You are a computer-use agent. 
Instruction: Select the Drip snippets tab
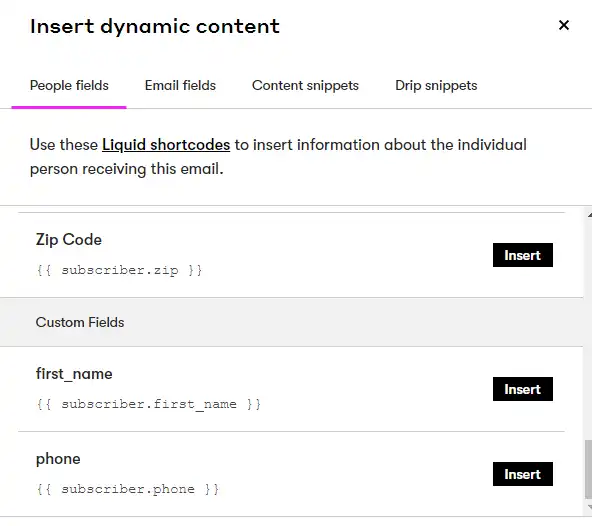click(x=436, y=86)
